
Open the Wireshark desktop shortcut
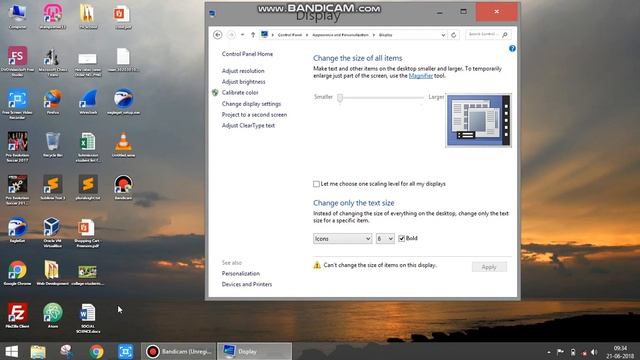tap(88, 102)
